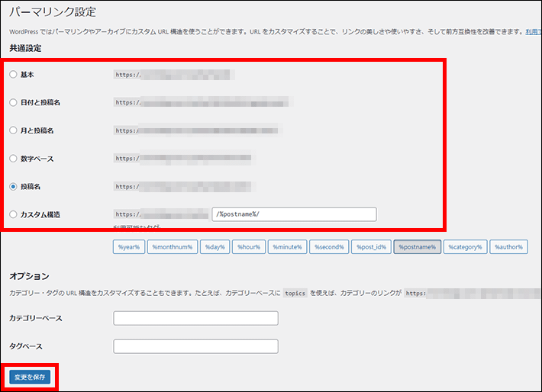Select the 数字ベース radio button

click(13, 159)
